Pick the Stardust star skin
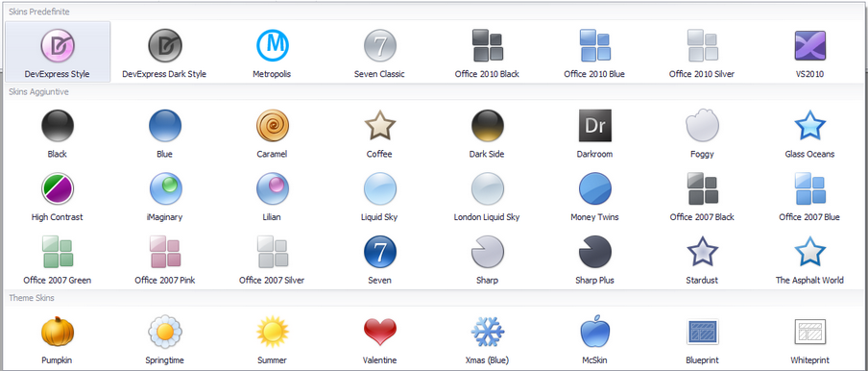This screenshot has width=868, height=371. (702, 260)
